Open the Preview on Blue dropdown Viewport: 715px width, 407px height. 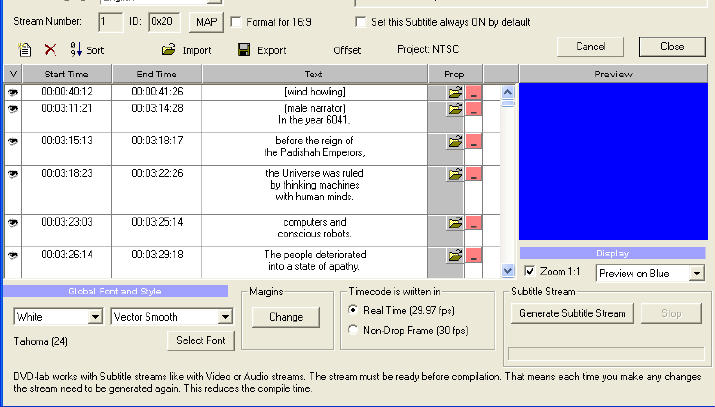tap(696, 273)
